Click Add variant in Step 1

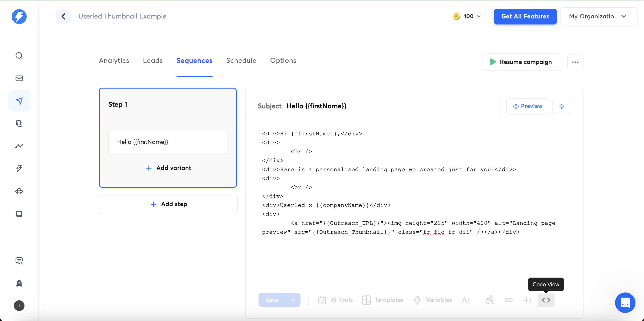pyautogui.click(x=168, y=168)
